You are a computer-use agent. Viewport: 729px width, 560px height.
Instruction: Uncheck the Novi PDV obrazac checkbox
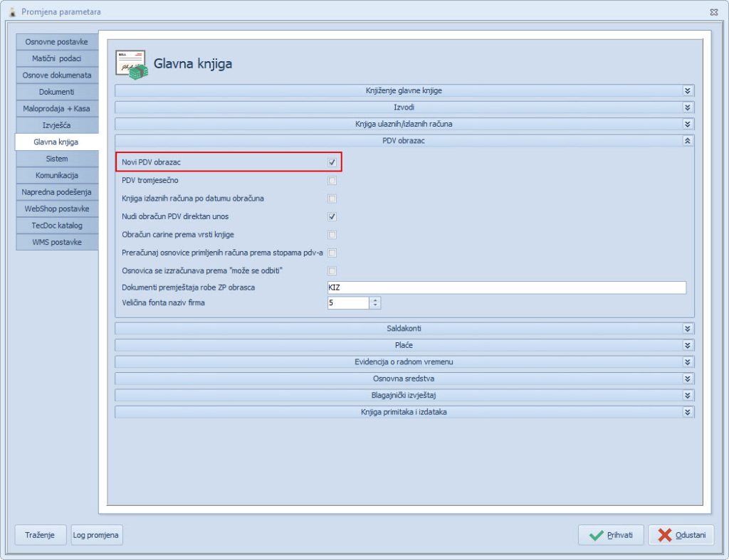[x=332, y=163]
